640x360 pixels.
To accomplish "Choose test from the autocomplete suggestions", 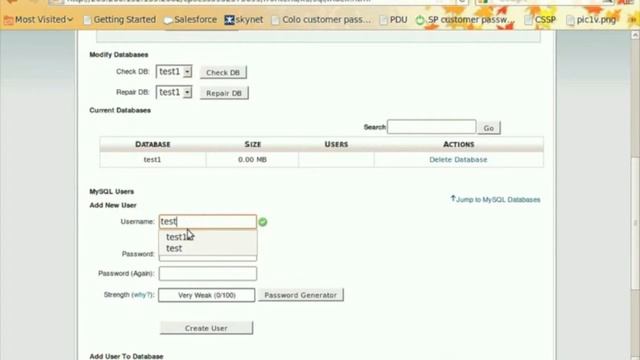I will click(x=208, y=248).
